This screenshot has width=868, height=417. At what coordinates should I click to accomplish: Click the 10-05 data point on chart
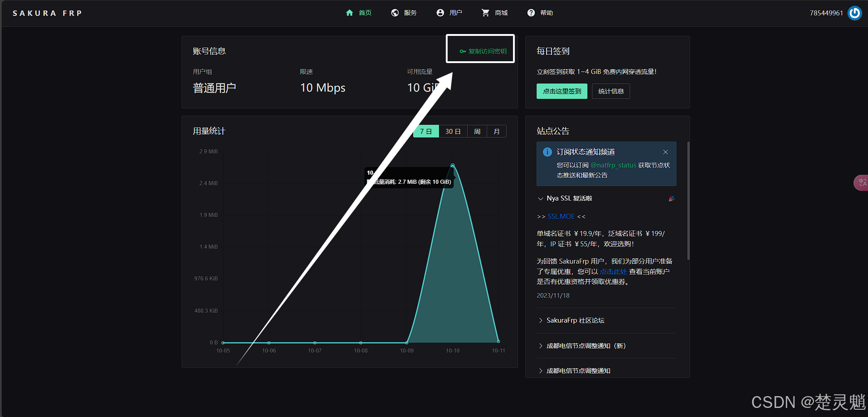pos(223,343)
